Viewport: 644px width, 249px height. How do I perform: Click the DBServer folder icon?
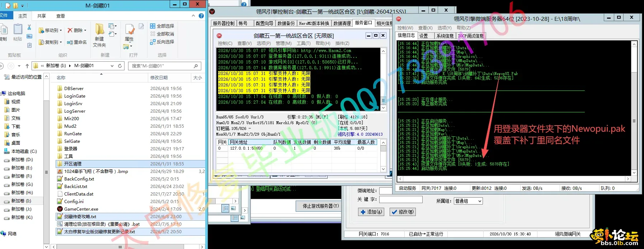pyautogui.click(x=60, y=88)
